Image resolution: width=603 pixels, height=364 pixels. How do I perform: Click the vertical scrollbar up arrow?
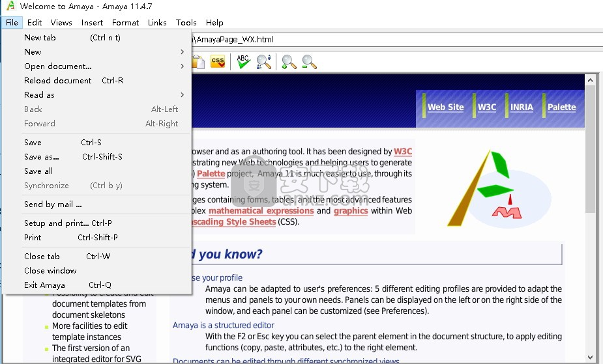590,80
